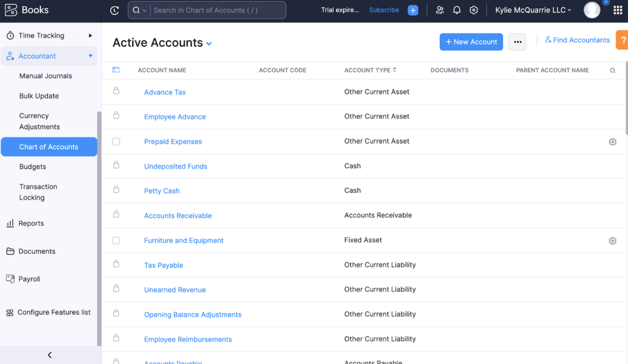Expand the Active Accounts filter dropdown
Screen dimensions: 628x364
(x=209, y=43)
